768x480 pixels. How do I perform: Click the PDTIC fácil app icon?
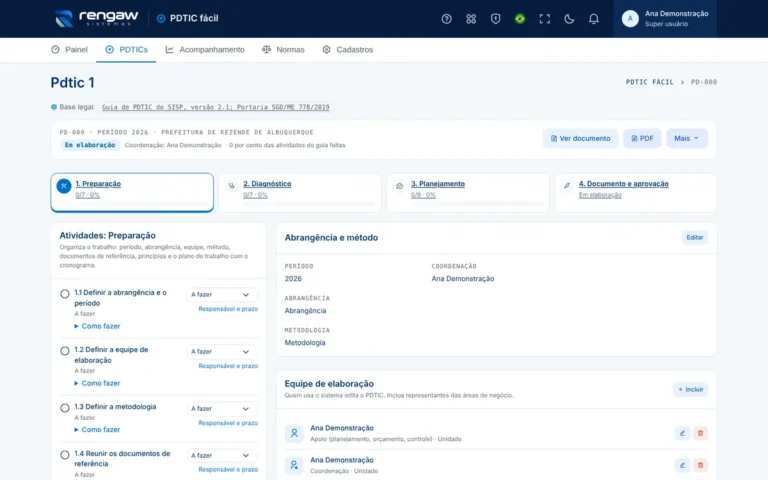tap(161, 19)
